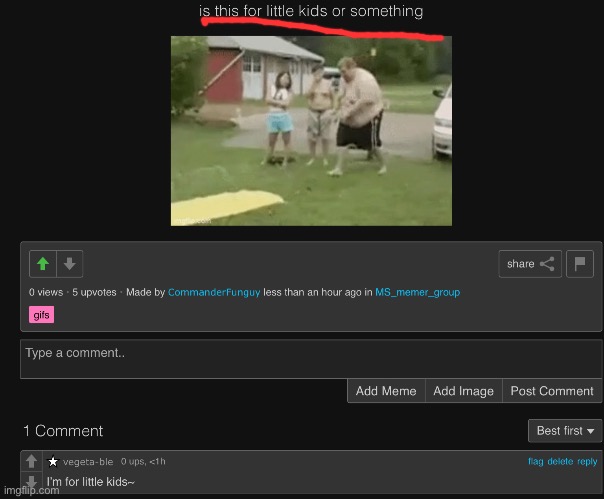Upvote the comment by vegeta-ble

(32, 462)
